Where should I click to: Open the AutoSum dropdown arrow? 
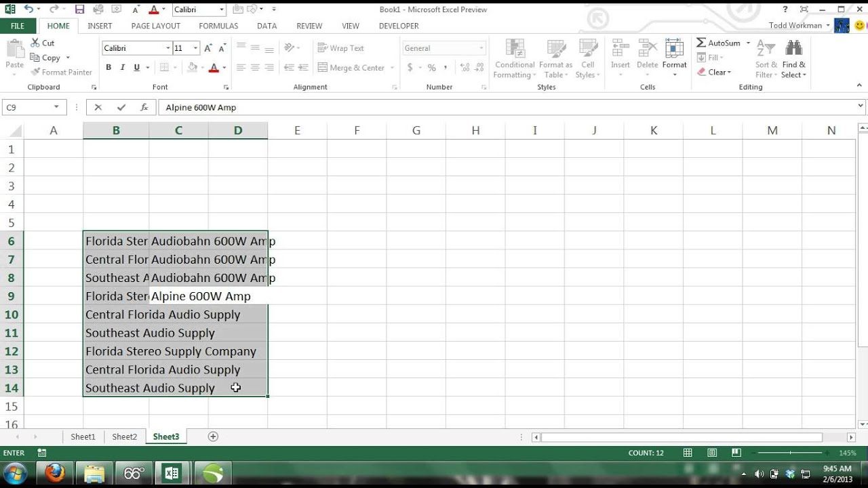pos(748,43)
